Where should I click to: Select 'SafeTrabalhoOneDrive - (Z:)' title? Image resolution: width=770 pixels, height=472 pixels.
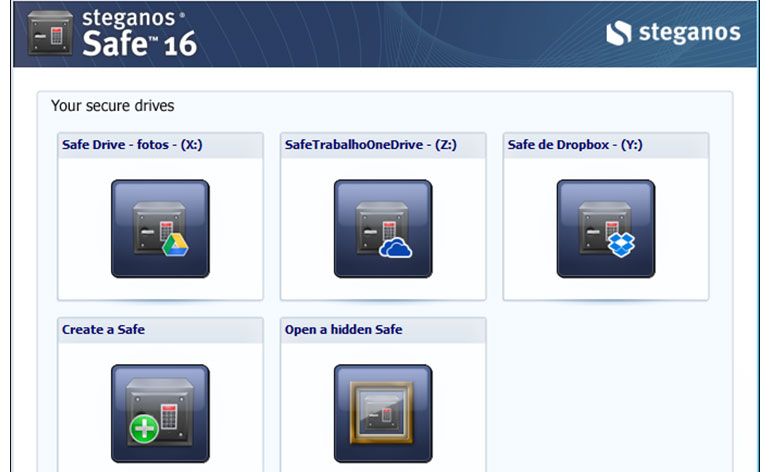coord(370,145)
